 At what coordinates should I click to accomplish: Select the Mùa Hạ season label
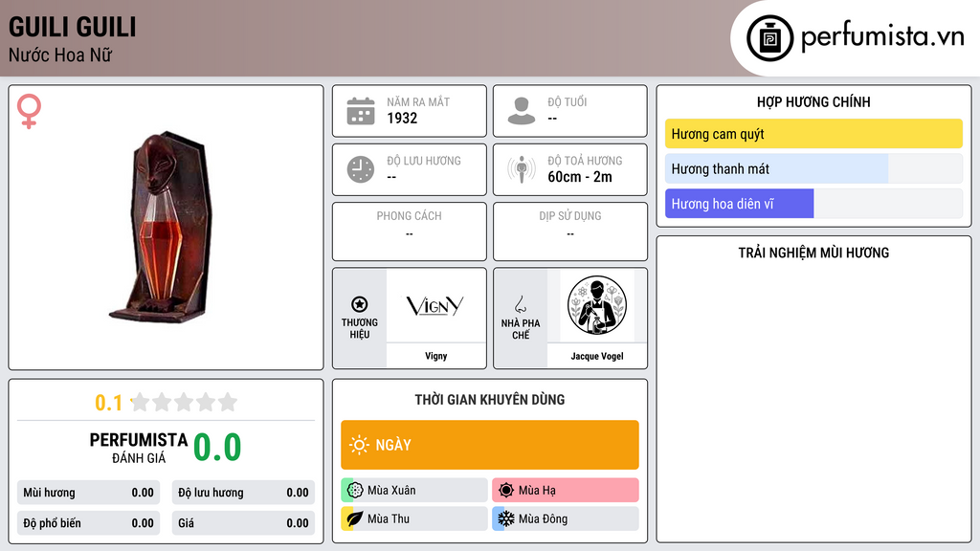pos(537,491)
